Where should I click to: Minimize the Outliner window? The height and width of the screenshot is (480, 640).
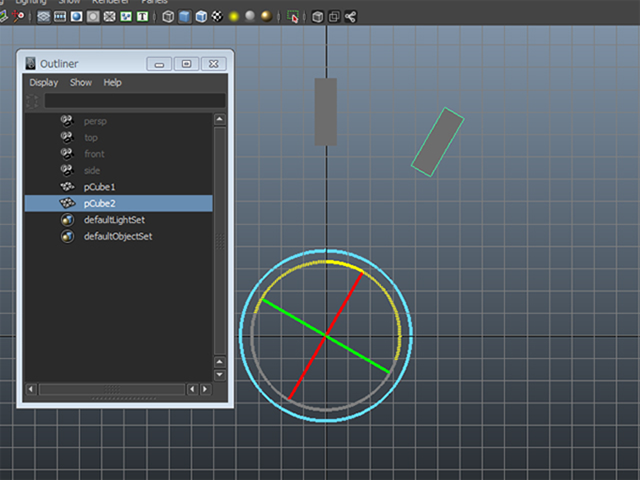(x=159, y=64)
